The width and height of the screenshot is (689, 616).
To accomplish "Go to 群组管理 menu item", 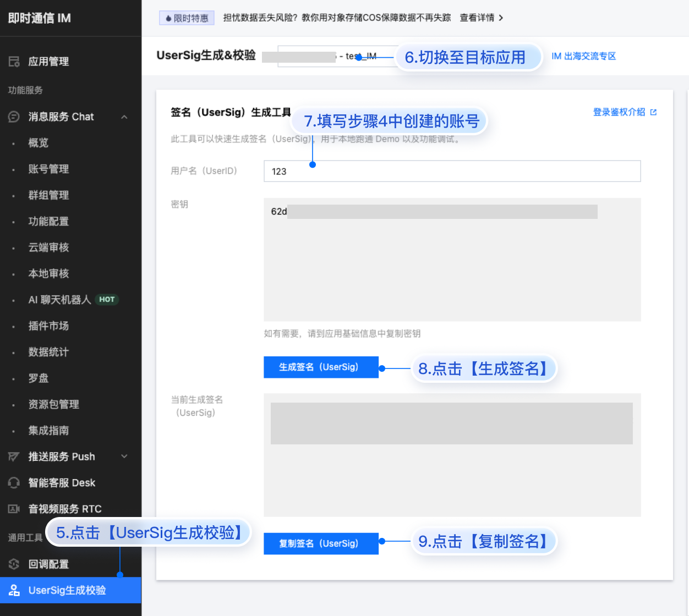I will (48, 195).
